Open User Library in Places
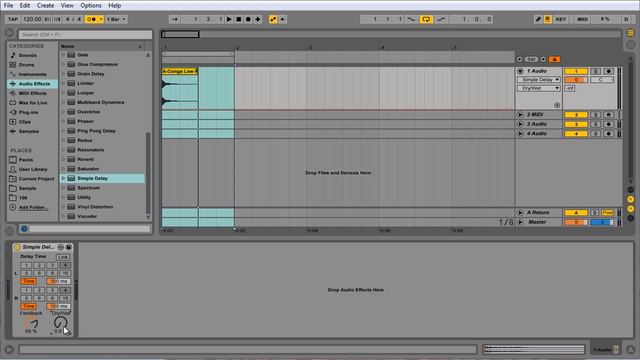The height and width of the screenshot is (360, 640). pos(33,169)
